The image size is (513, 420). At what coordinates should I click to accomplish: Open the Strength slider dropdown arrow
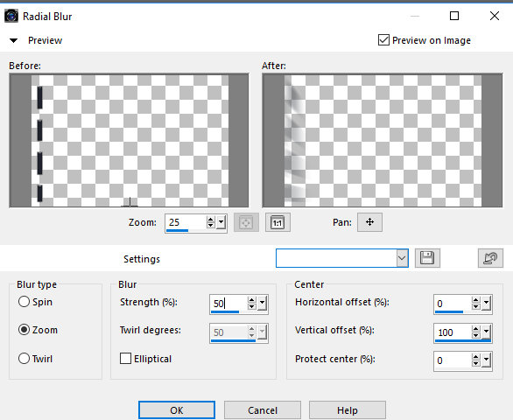click(262, 304)
